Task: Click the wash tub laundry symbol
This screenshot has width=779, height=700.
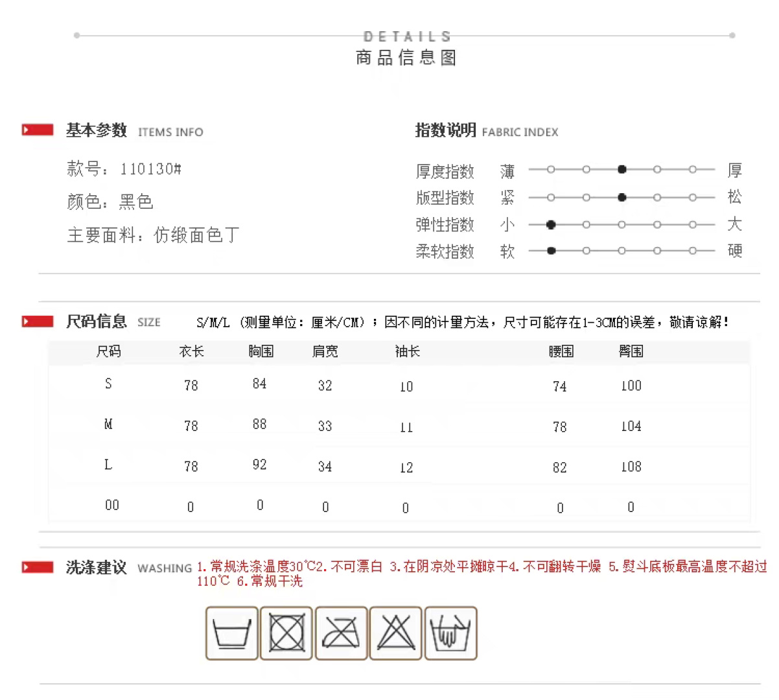Action: (x=232, y=633)
